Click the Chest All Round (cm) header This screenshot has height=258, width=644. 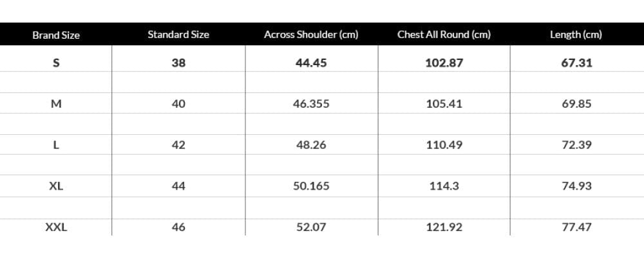pyautogui.click(x=444, y=35)
